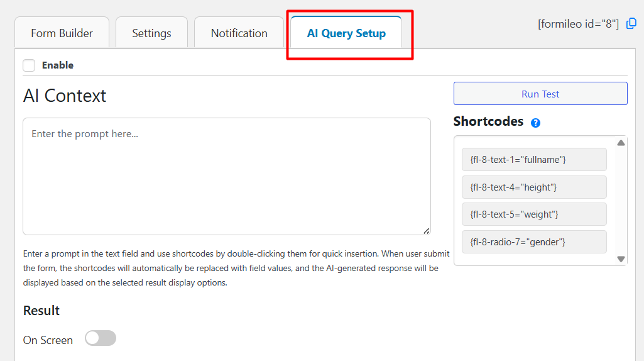644x361 pixels.
Task: Toggle the On Screen result switch
Action: click(x=101, y=339)
